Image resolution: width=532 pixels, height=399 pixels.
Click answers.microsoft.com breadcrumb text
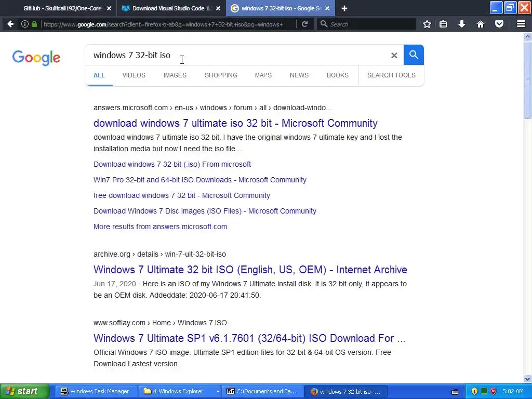[212, 108]
